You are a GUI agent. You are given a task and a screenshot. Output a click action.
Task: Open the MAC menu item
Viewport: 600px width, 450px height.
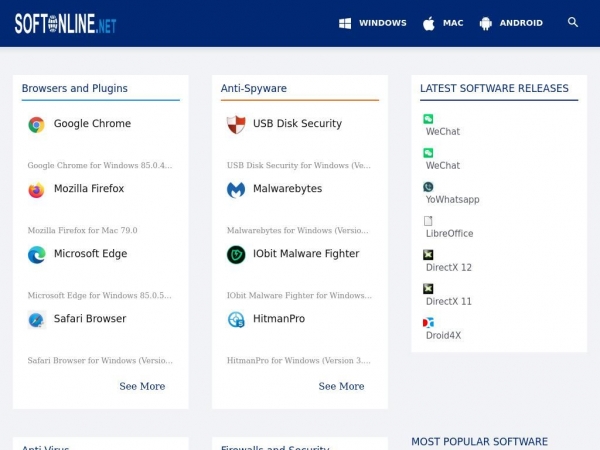(453, 23)
